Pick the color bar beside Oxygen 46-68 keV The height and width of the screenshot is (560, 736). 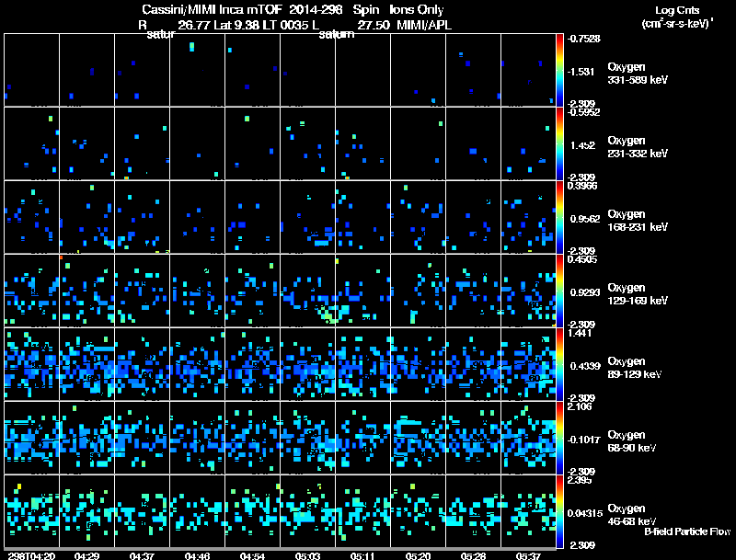pos(559,511)
